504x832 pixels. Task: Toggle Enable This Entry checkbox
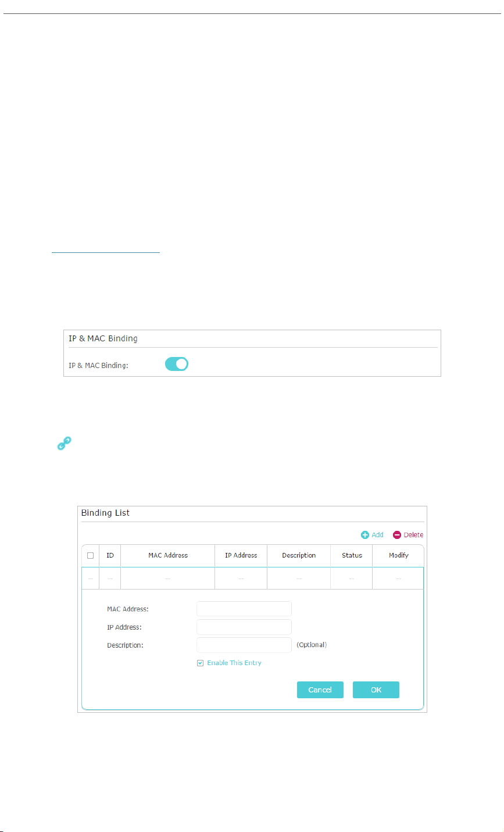click(x=200, y=663)
